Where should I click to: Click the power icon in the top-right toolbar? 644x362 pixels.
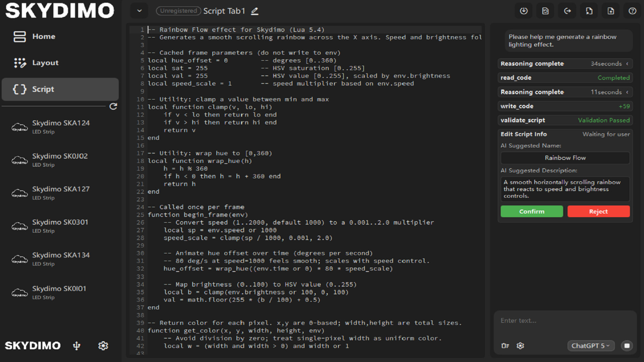coord(524,11)
